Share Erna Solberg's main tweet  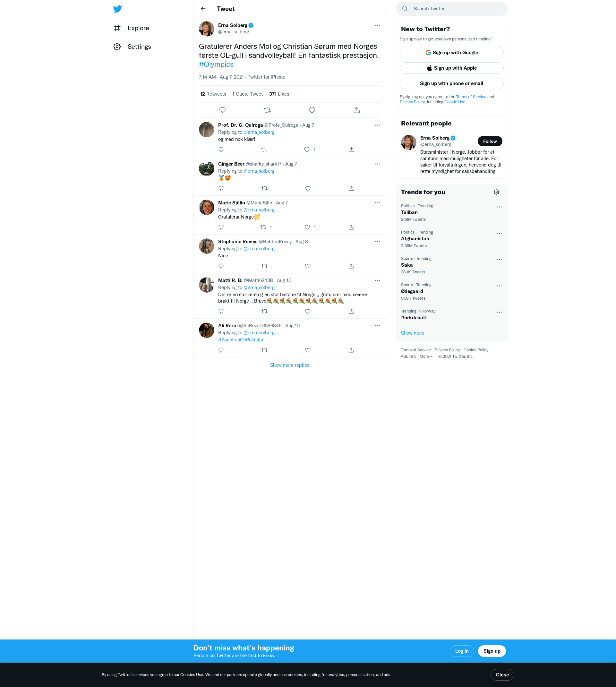[356, 110]
